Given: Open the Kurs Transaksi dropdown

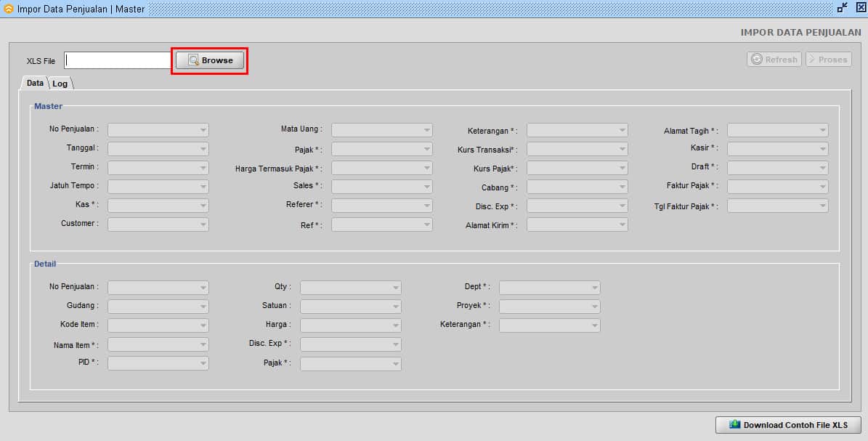Looking at the screenshot, I should 577,149.
